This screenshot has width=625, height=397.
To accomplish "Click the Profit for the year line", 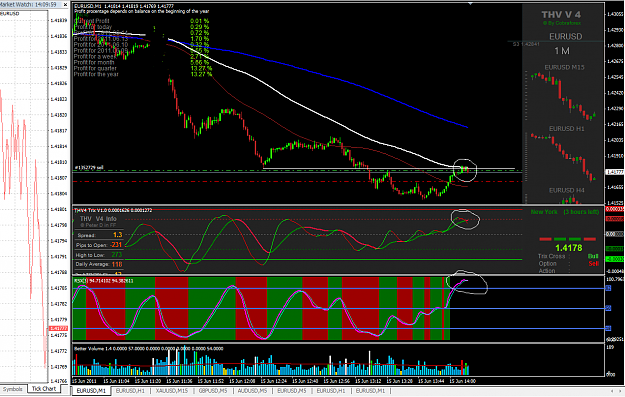I will coord(143,74).
